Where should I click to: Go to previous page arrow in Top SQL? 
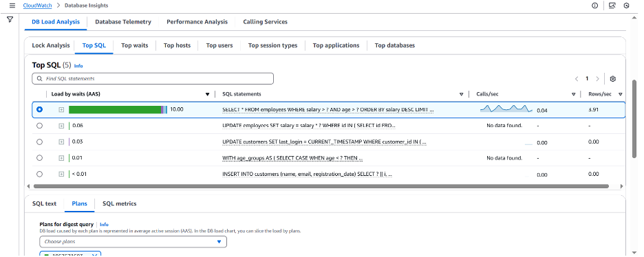(577, 79)
